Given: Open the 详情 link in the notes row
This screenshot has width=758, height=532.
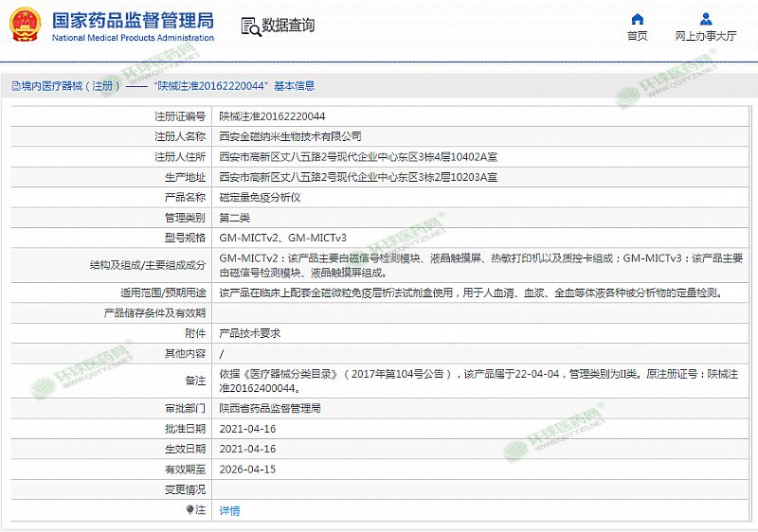Looking at the screenshot, I should click(229, 510).
